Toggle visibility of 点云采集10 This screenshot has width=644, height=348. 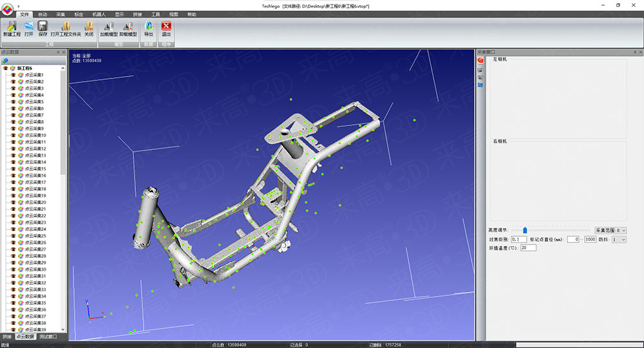click(x=13, y=135)
